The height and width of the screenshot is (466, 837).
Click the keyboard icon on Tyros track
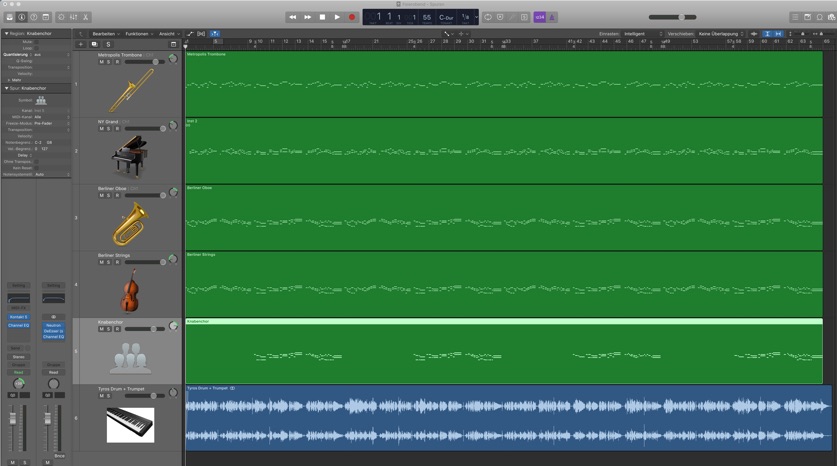[130, 425]
